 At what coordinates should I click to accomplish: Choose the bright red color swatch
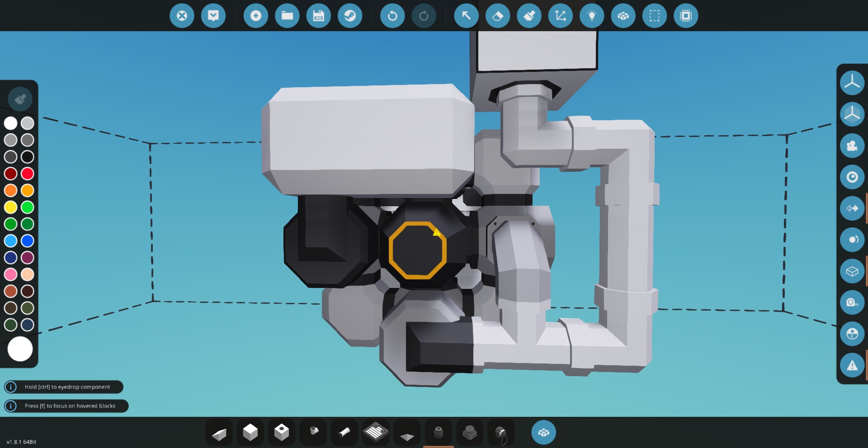tap(28, 174)
